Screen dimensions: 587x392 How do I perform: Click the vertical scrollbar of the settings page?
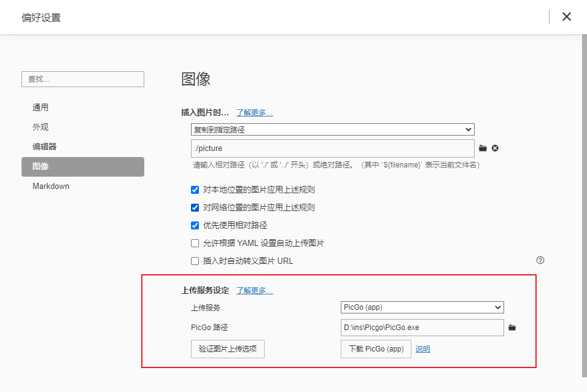[585, 206]
